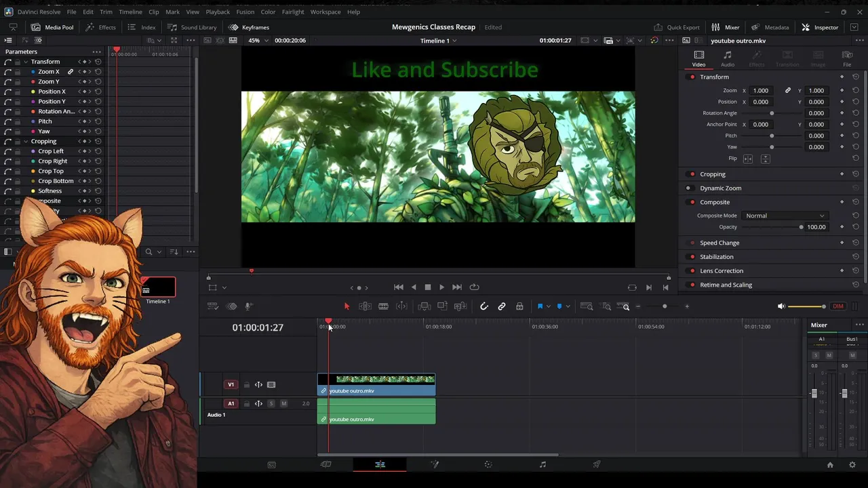Screen dimensions: 868x488
Task: Toggle the Keyframes panel button
Action: pyautogui.click(x=249, y=27)
